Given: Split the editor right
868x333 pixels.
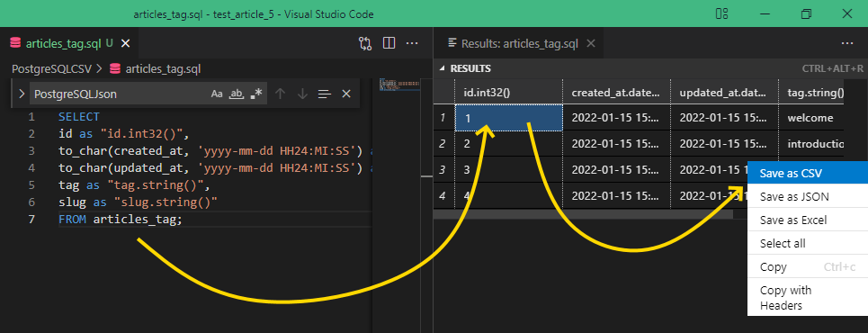Looking at the screenshot, I should 389,43.
